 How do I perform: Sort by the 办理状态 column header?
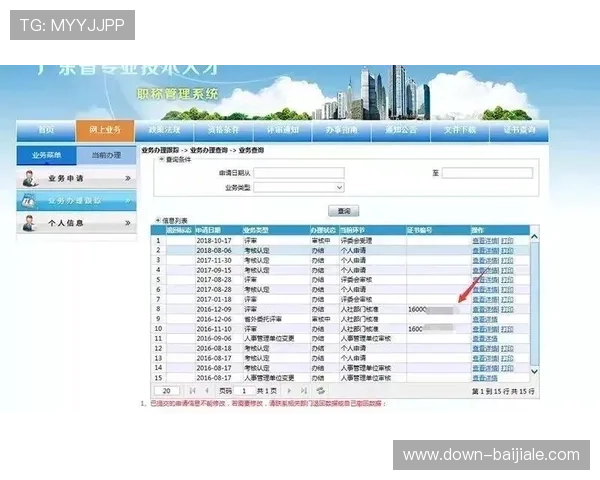pyautogui.click(x=323, y=230)
